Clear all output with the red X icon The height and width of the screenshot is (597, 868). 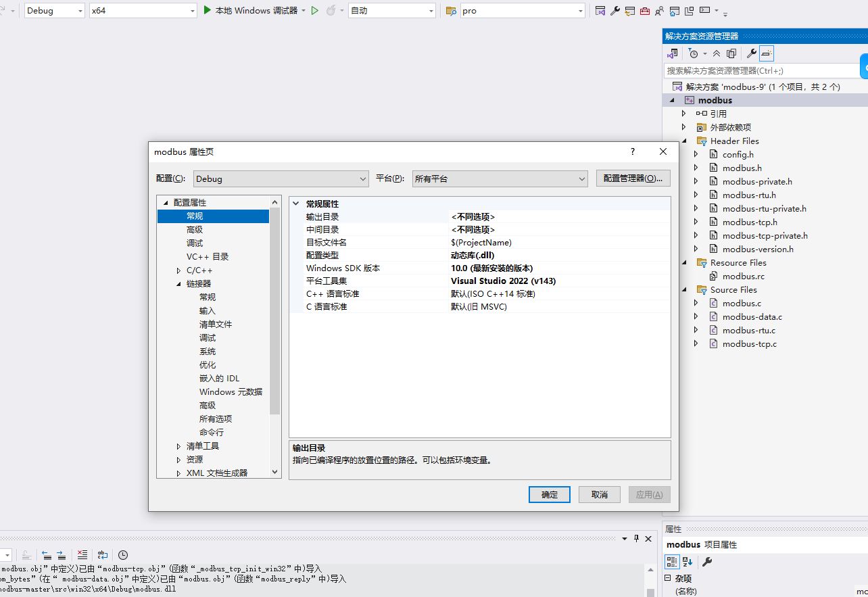[x=82, y=554]
